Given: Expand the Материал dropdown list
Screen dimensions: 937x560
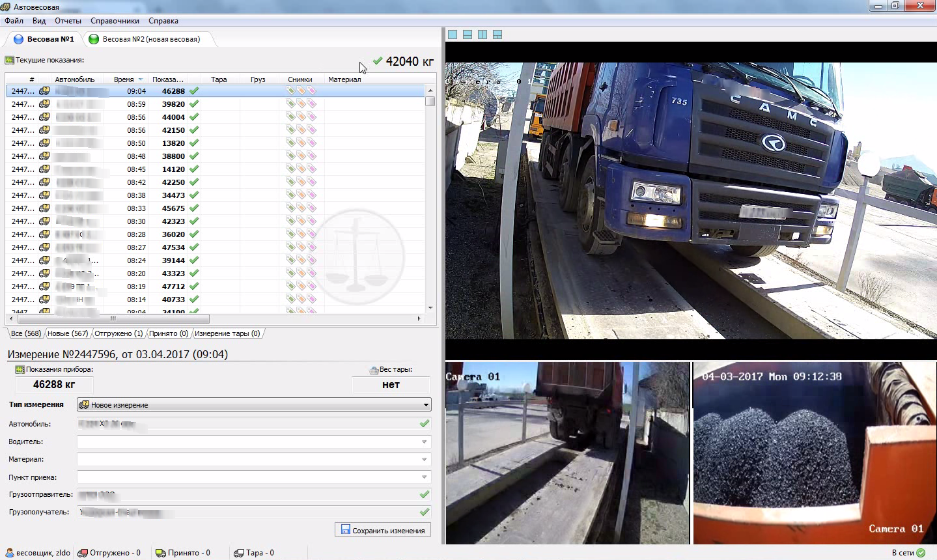Looking at the screenshot, I should (424, 460).
